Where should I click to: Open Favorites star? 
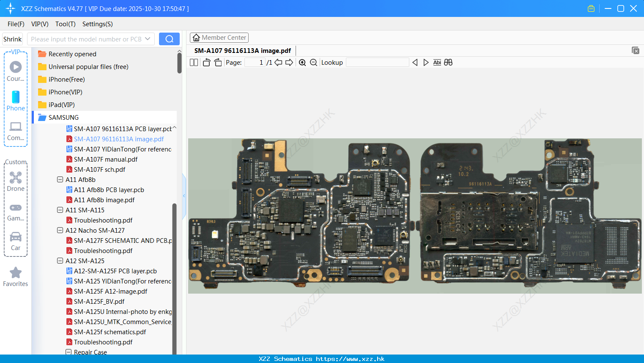pos(16,277)
